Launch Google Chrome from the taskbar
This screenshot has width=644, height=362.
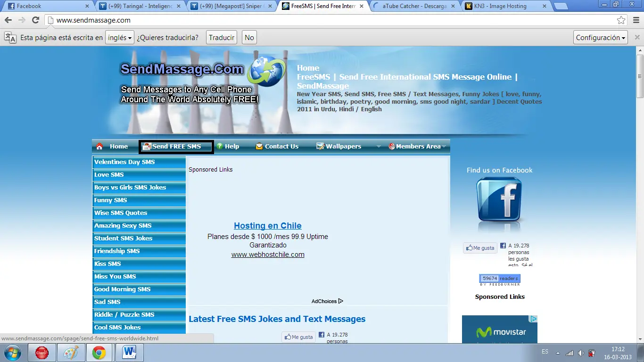[99, 353]
